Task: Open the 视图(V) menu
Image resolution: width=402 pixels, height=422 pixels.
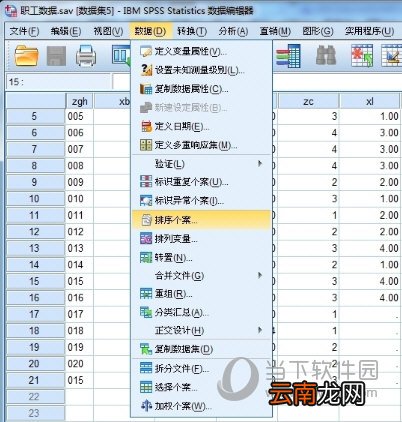Action: (108, 31)
